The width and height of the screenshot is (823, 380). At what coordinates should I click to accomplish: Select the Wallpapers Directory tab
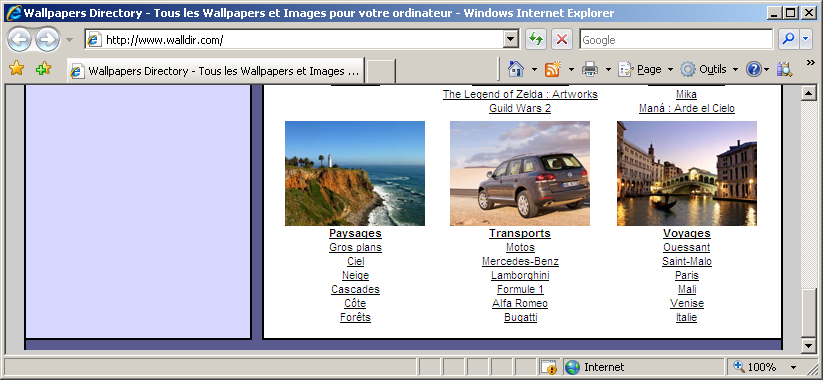[216, 71]
